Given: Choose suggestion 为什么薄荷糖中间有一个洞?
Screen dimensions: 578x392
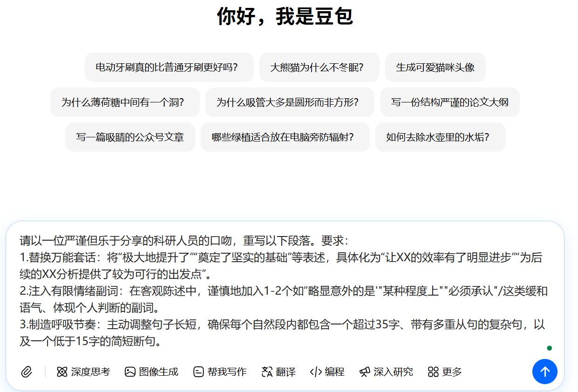Looking at the screenshot, I should pos(125,102).
